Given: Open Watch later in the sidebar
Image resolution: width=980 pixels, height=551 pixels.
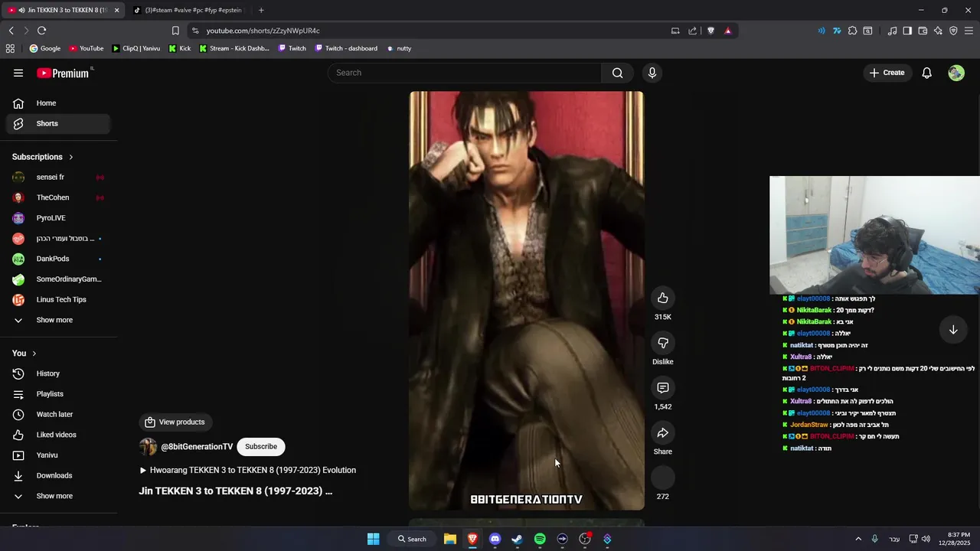Looking at the screenshot, I should point(58,414).
